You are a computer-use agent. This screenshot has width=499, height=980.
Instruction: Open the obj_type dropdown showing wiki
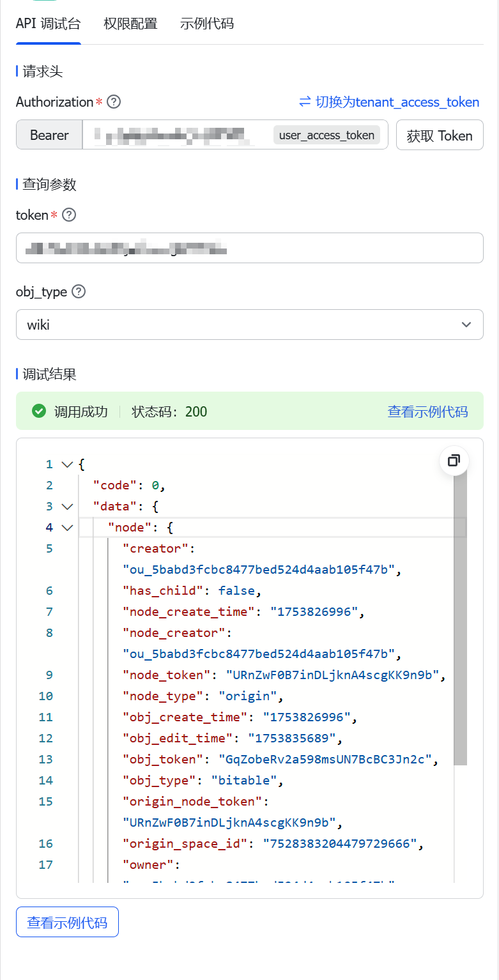(x=249, y=325)
